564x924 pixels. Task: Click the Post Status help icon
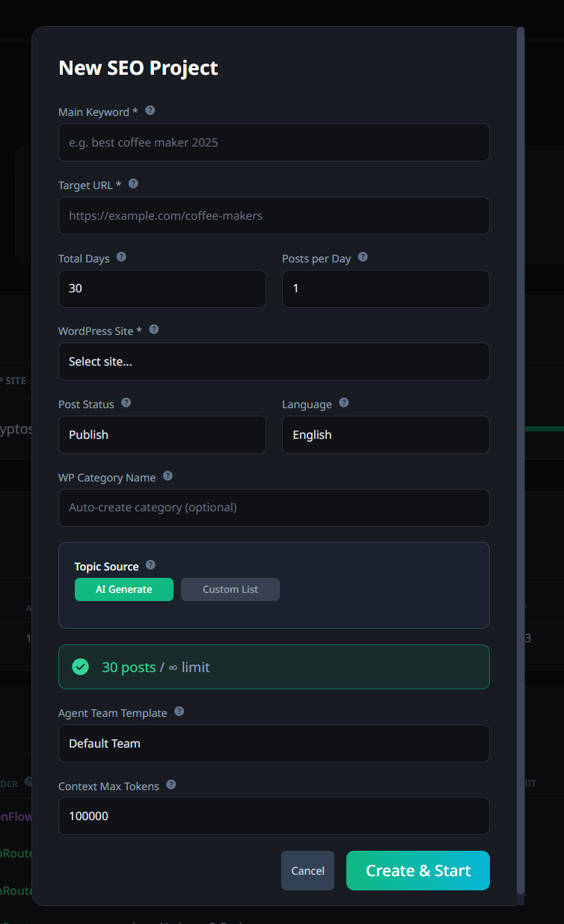pos(126,402)
